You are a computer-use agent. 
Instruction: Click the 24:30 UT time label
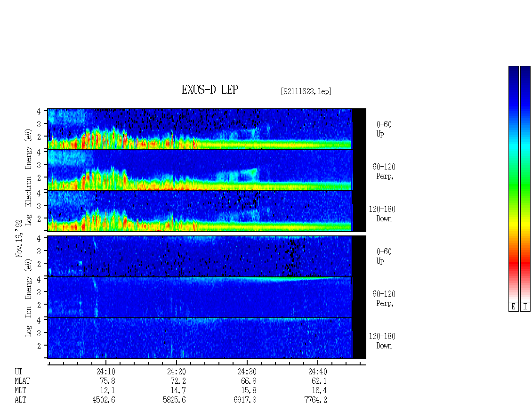[247, 372]
